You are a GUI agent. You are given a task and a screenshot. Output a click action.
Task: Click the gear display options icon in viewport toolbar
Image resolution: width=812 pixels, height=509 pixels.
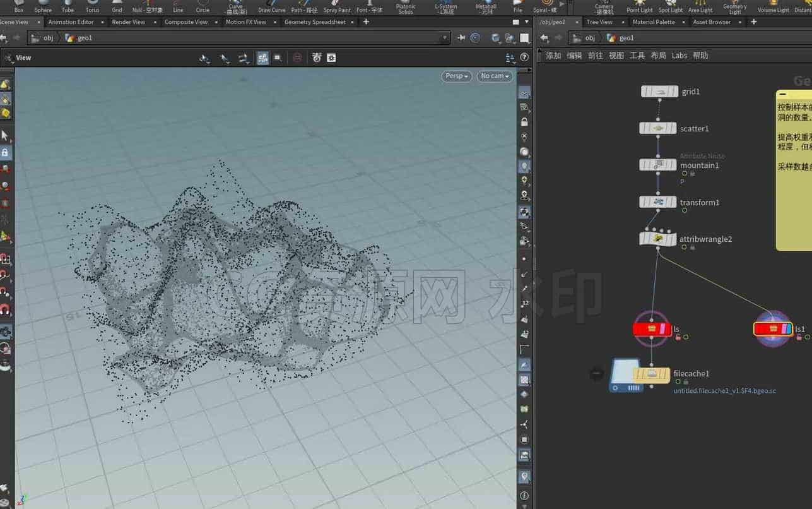click(x=331, y=57)
